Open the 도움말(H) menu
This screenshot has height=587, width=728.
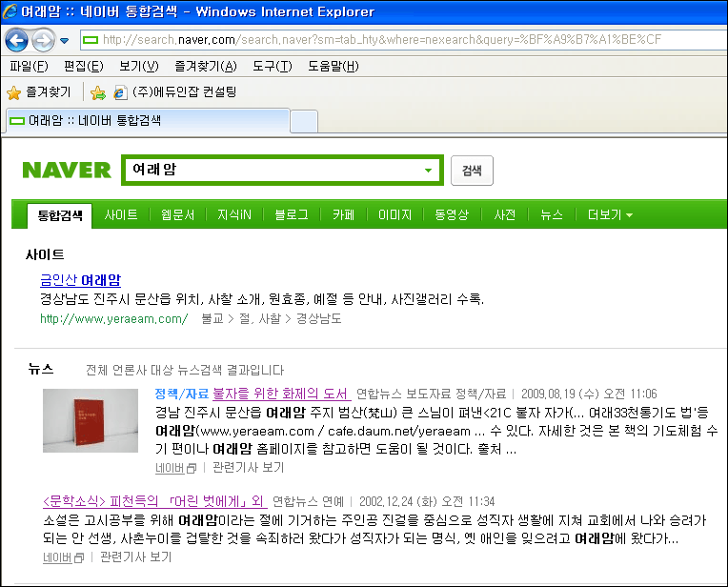(334, 67)
